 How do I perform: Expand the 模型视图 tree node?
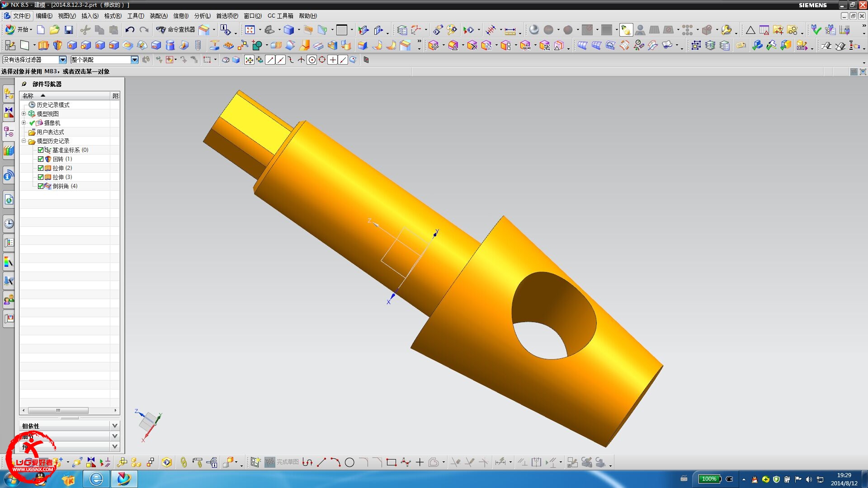(x=24, y=114)
